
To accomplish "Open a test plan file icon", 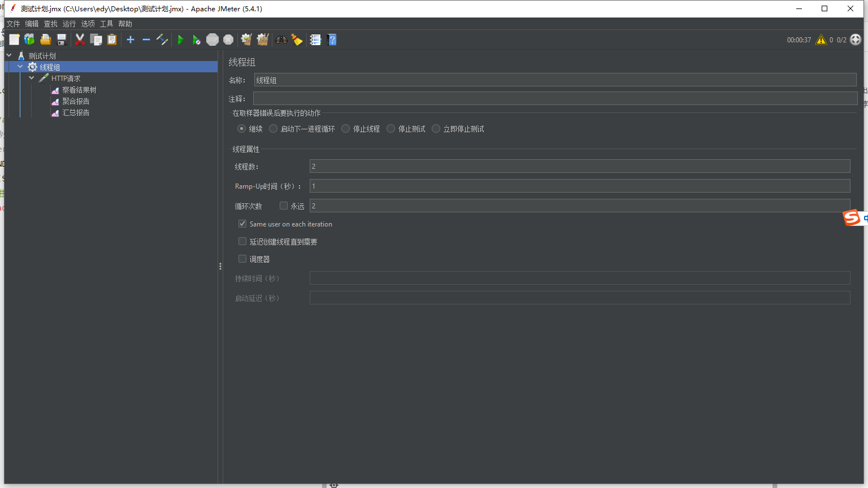I will (x=46, y=40).
